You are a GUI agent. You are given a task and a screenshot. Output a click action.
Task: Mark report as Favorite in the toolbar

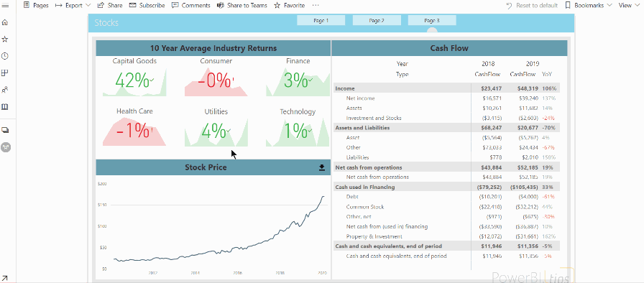[x=290, y=5]
